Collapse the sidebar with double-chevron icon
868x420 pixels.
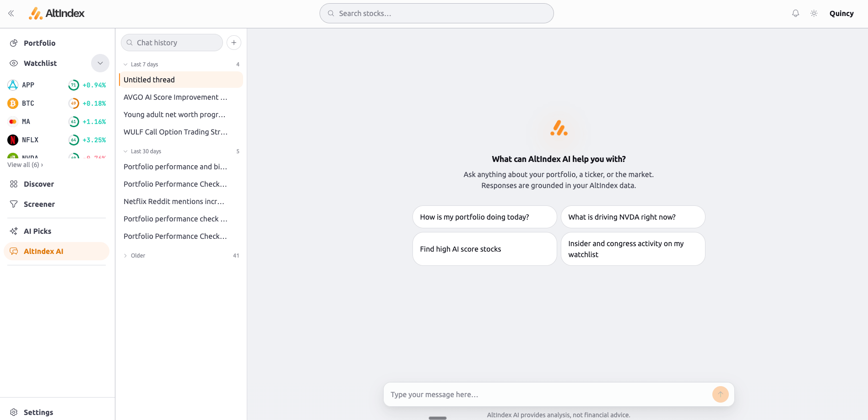click(x=11, y=13)
